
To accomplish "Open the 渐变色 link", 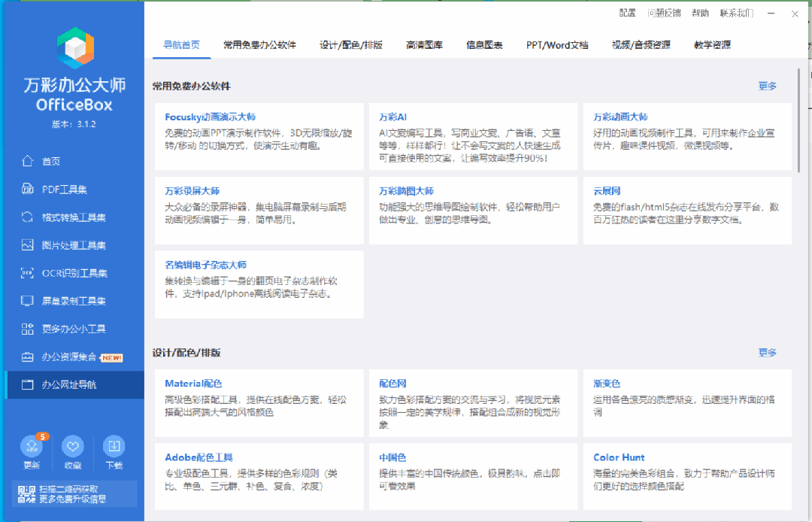I will point(607,384).
